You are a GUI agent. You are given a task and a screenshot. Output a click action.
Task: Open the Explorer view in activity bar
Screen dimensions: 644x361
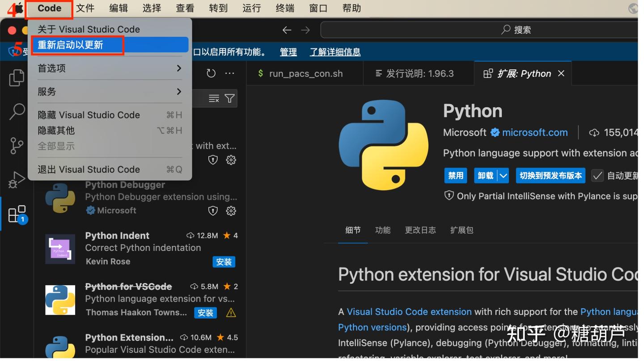tap(17, 78)
